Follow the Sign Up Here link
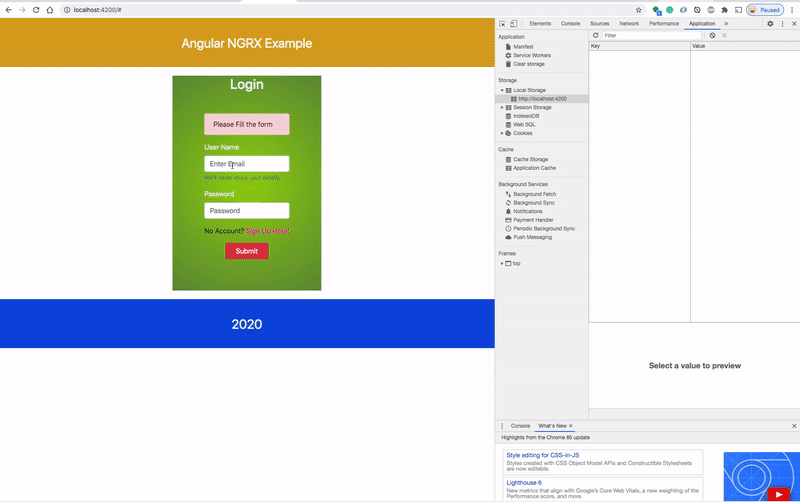 (x=268, y=231)
